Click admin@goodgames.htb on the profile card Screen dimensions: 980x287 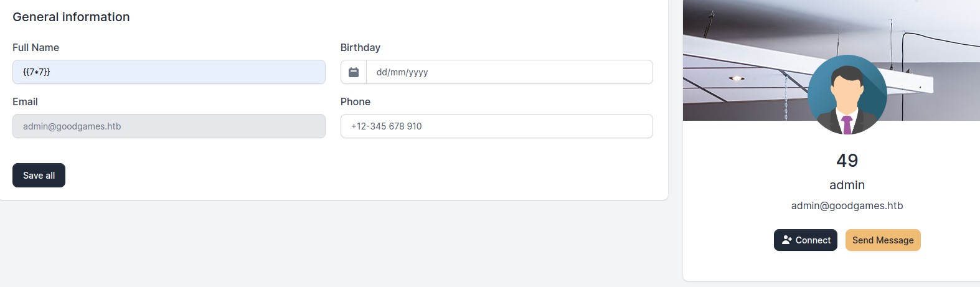click(847, 205)
